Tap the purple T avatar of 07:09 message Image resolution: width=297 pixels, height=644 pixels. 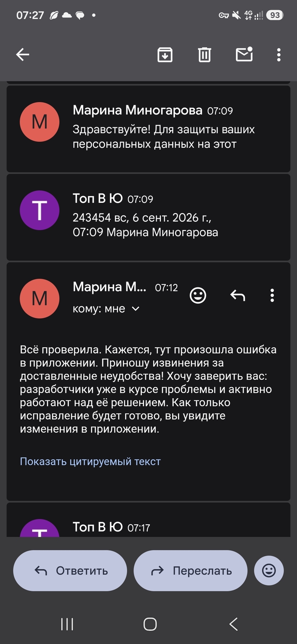coord(39,210)
